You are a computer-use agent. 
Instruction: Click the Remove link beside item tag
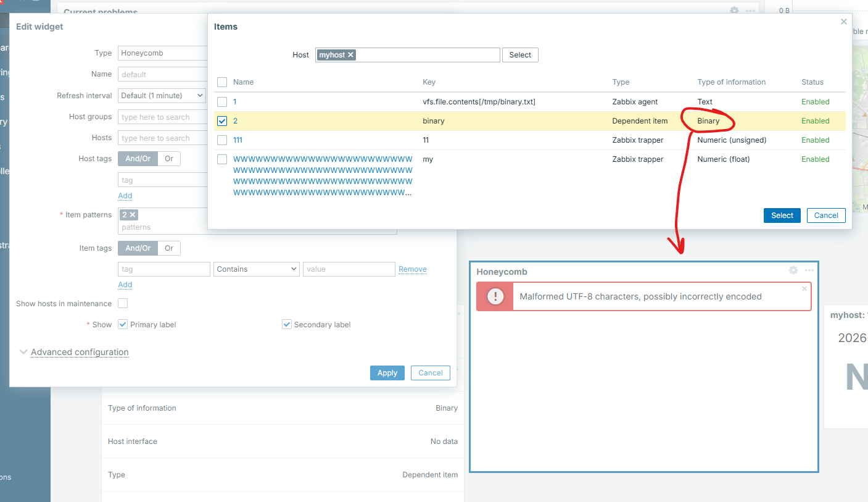pos(412,269)
